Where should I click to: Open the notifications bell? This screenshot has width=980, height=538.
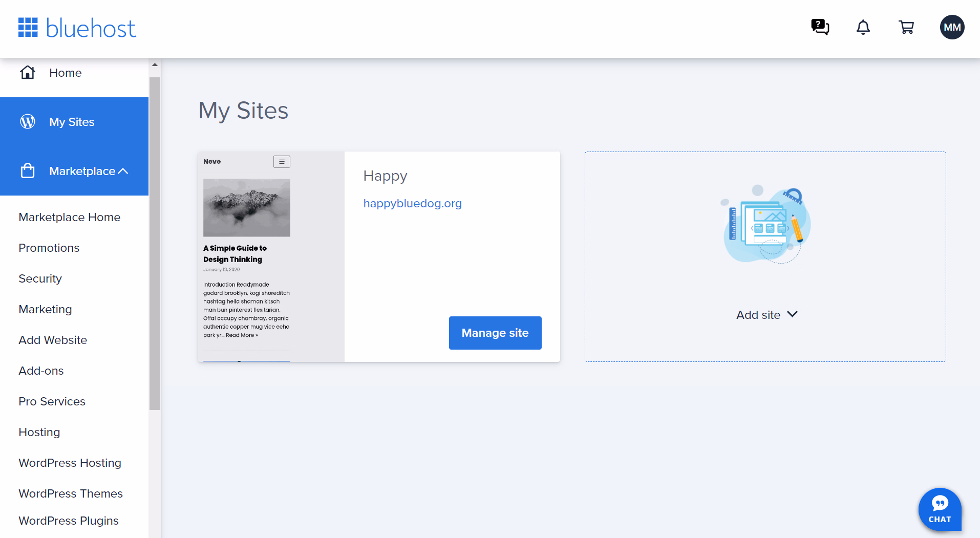[863, 28]
